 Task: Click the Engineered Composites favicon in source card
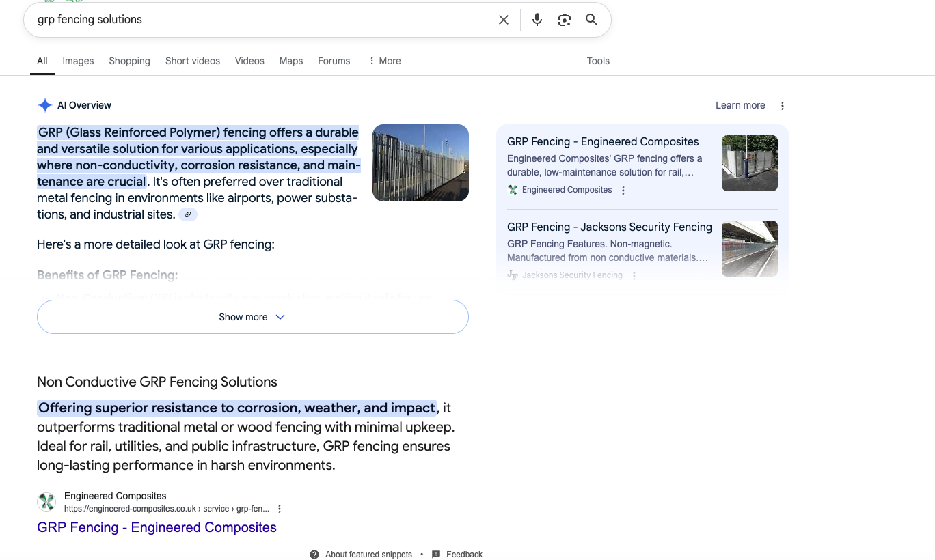pos(513,190)
